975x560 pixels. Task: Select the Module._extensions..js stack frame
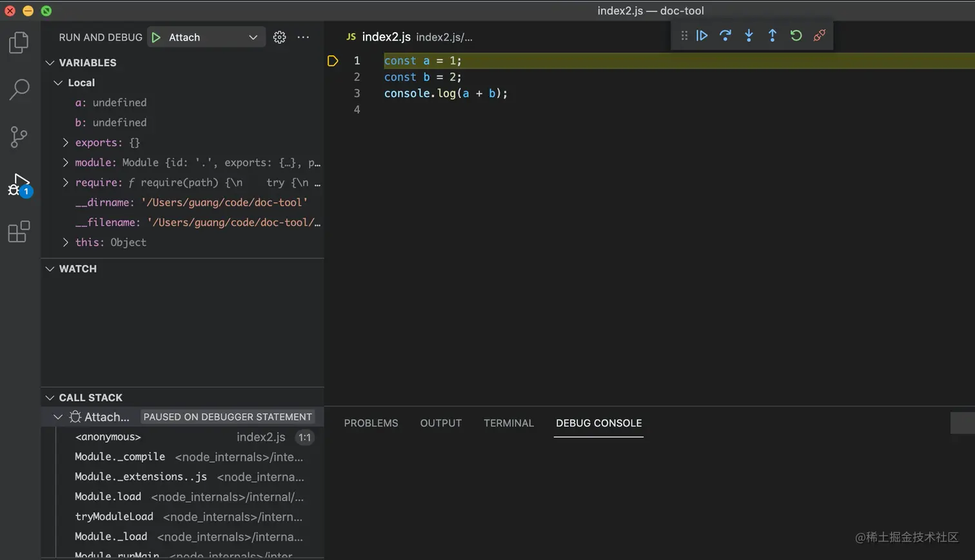[182, 477]
